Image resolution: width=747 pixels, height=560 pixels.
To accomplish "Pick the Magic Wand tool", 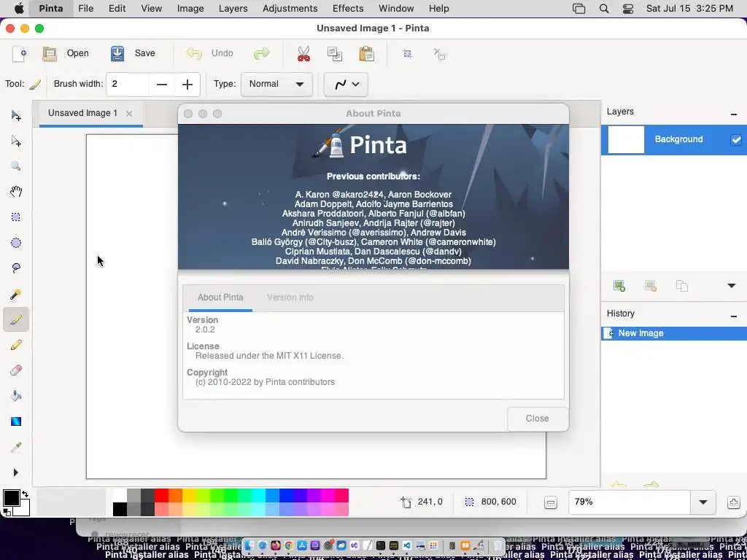I will click(16, 294).
